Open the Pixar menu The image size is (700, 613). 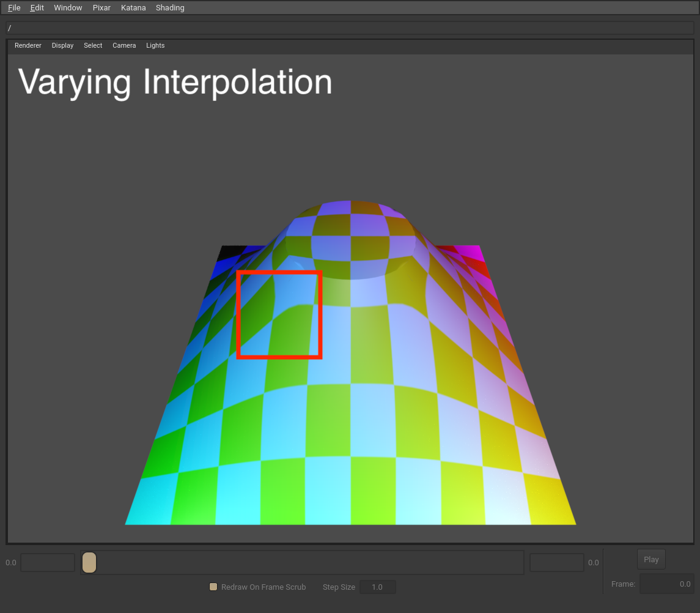[101, 7]
